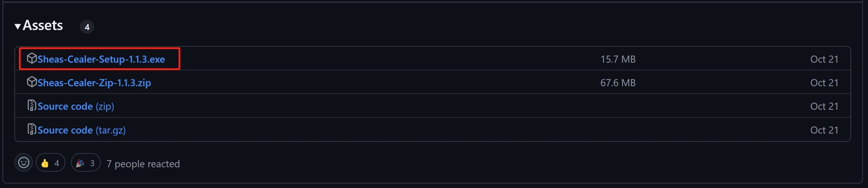Collapse the Assets section triangle
Screen dimensions: 868x188
[18, 26]
